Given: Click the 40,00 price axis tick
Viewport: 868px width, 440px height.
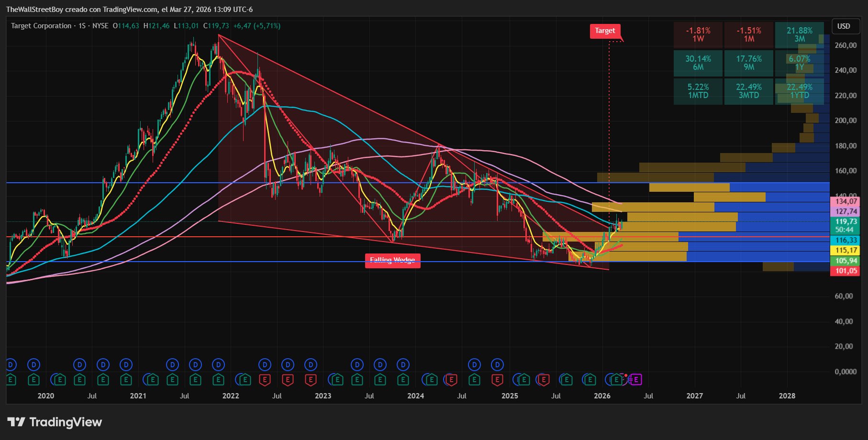Looking at the screenshot, I should click(x=844, y=321).
